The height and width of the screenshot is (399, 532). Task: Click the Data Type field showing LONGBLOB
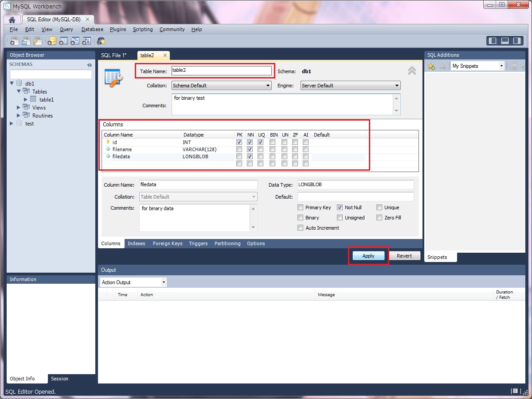click(x=356, y=184)
